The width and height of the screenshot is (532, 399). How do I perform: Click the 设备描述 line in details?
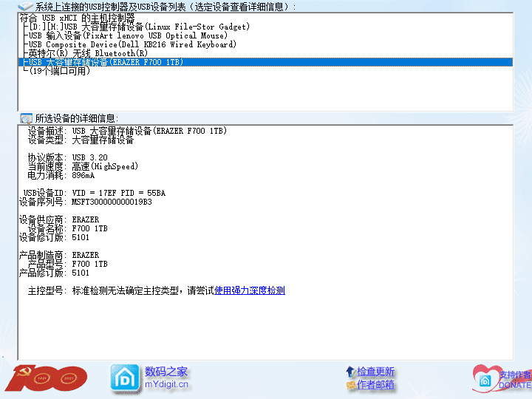127,131
